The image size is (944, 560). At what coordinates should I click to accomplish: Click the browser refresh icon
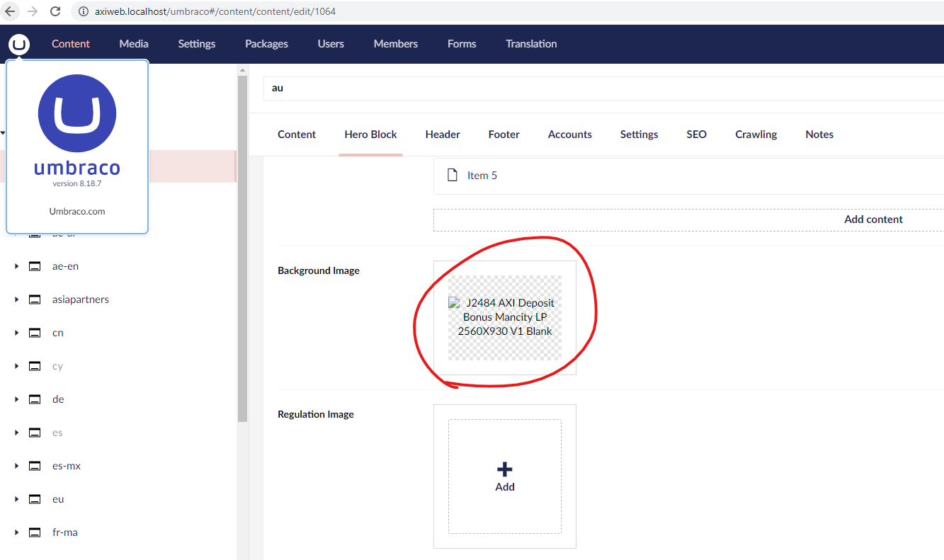55,11
